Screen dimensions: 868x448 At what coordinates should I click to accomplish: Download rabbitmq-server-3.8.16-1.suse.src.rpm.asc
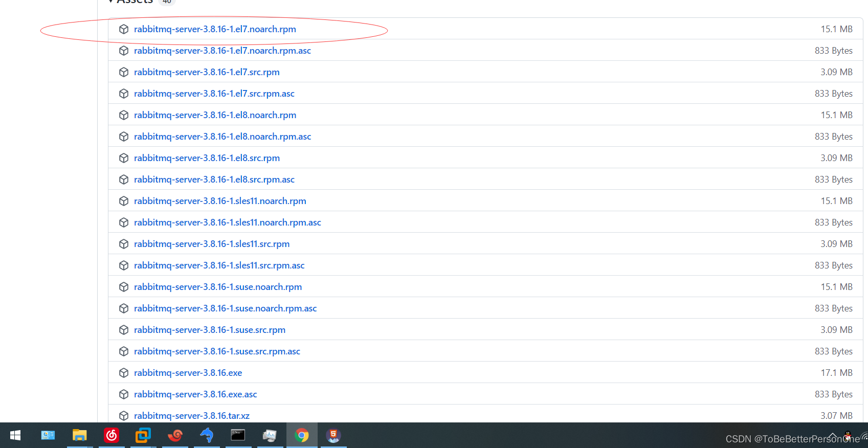tap(217, 351)
